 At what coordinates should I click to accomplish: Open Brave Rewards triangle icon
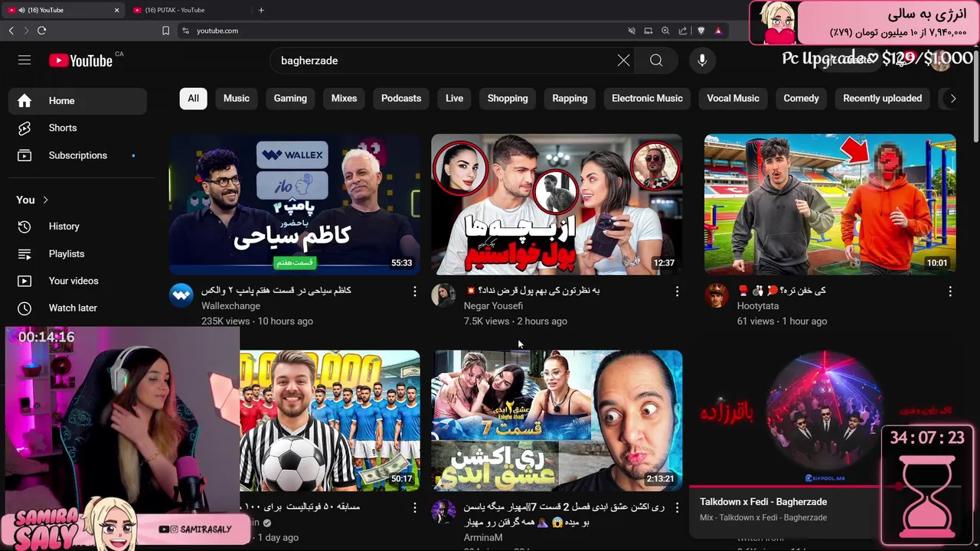[x=718, y=31]
